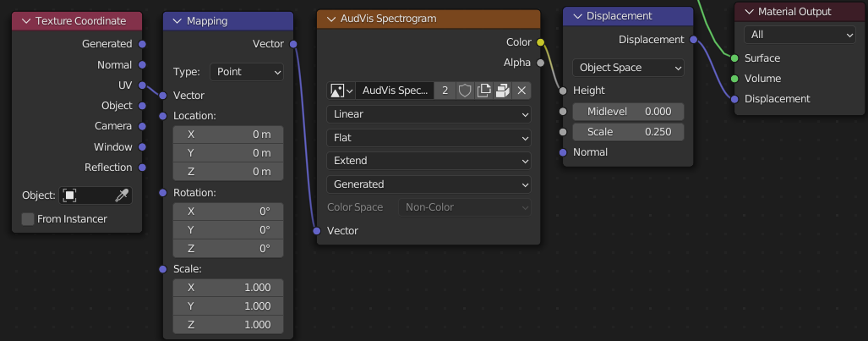Select the AudVis Spectrogram node title
This screenshot has height=341, width=868.
pyautogui.click(x=389, y=19)
